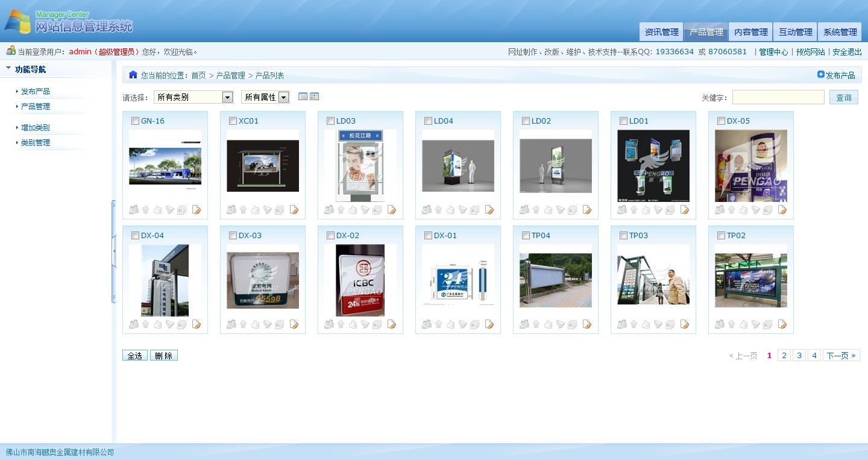This screenshot has width=868, height=460.
Task: Click the 查询 search button
Action: click(844, 98)
